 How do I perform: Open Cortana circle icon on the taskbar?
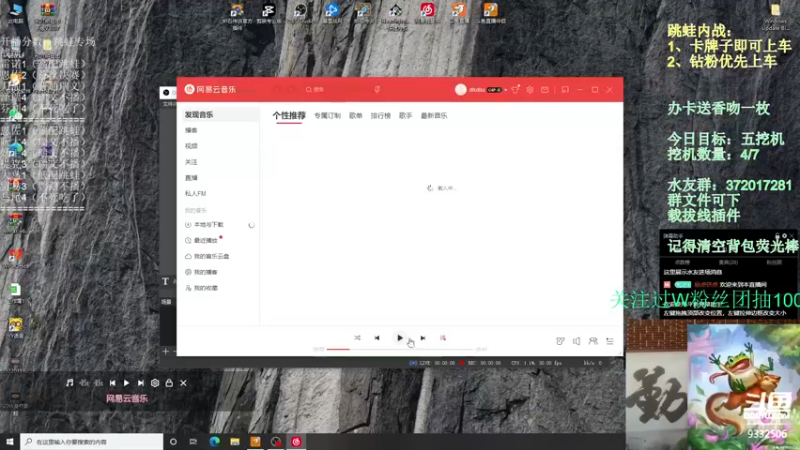[x=173, y=441]
